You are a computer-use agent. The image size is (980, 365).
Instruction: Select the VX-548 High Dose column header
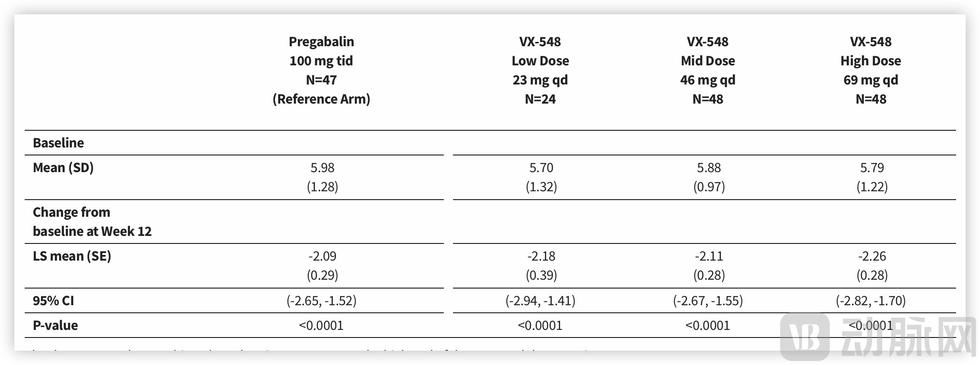point(871,70)
